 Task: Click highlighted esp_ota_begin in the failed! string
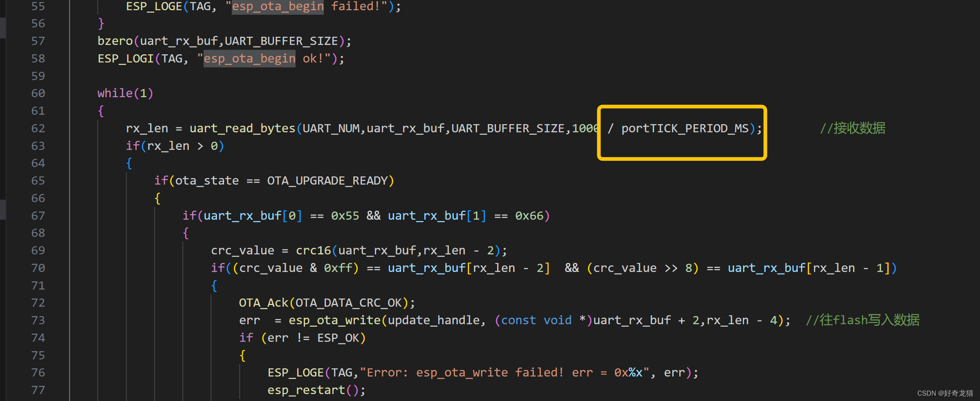pyautogui.click(x=278, y=7)
